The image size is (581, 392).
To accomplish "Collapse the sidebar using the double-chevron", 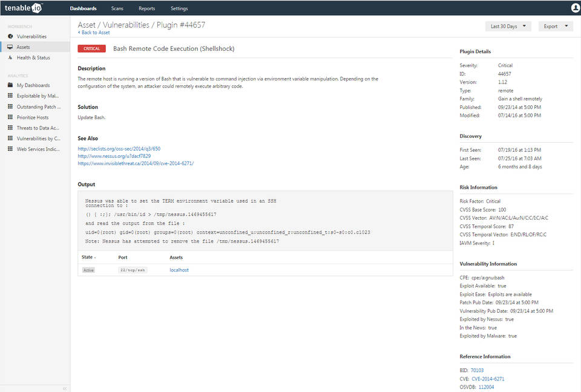I will click(x=65, y=388).
